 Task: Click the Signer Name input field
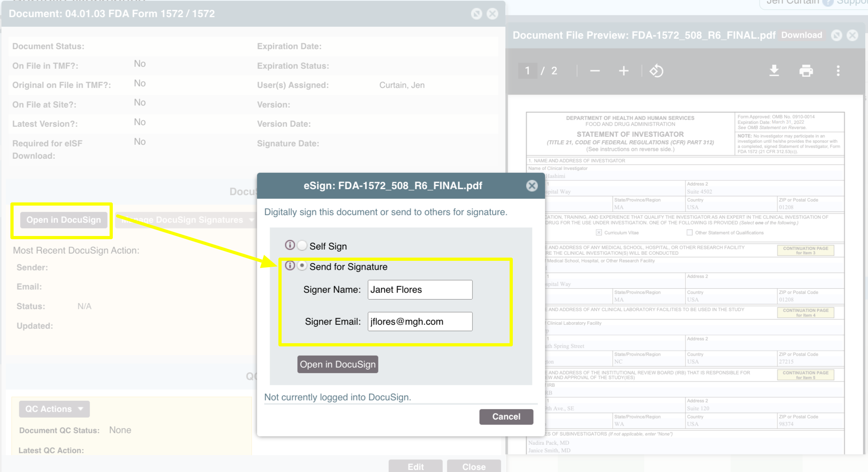coord(420,290)
